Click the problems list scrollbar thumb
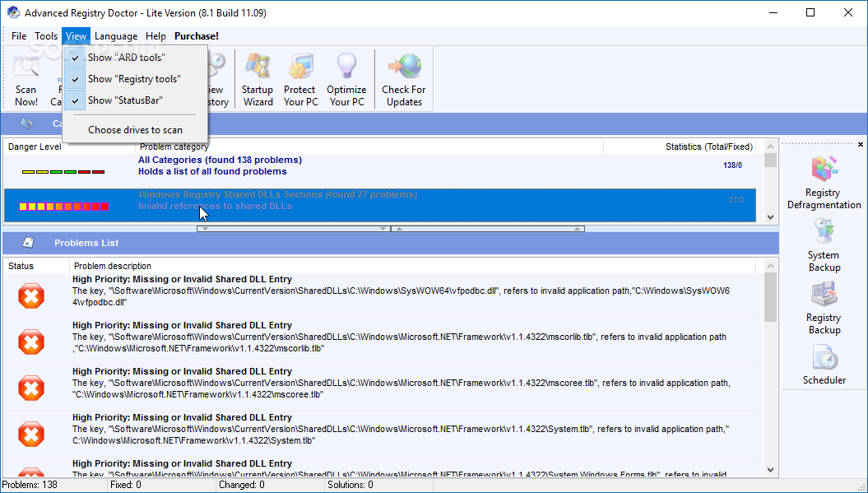The height and width of the screenshot is (493, 868). pos(771,297)
